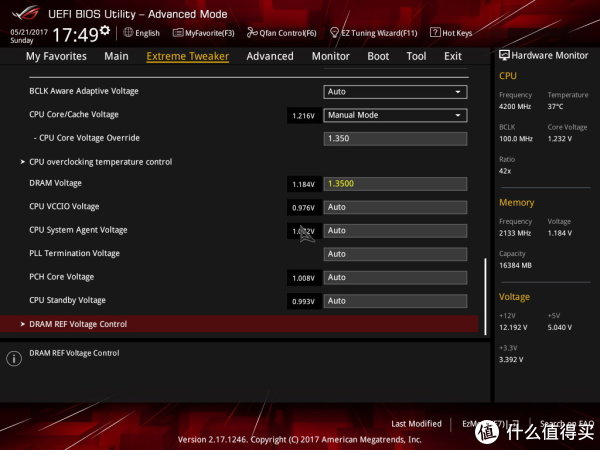This screenshot has width=600, height=450.
Task: Click the CPU Core/Cache Voltage label
Action: tap(74, 114)
